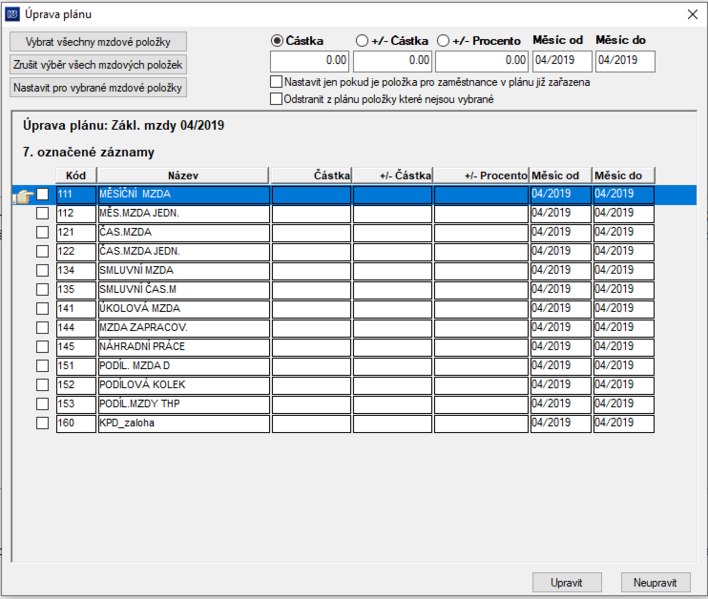Select the KPD_zaloha name cell
This screenshot has width=708, height=599.
[x=184, y=423]
